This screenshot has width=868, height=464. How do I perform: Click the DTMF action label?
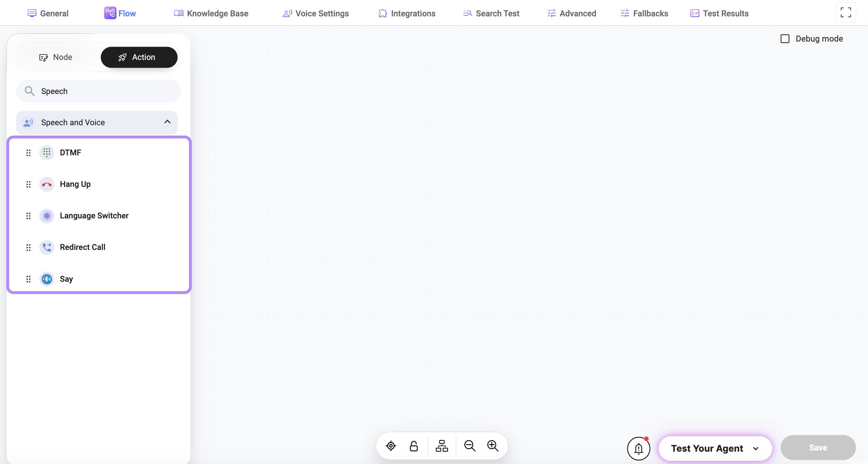pyautogui.click(x=71, y=152)
